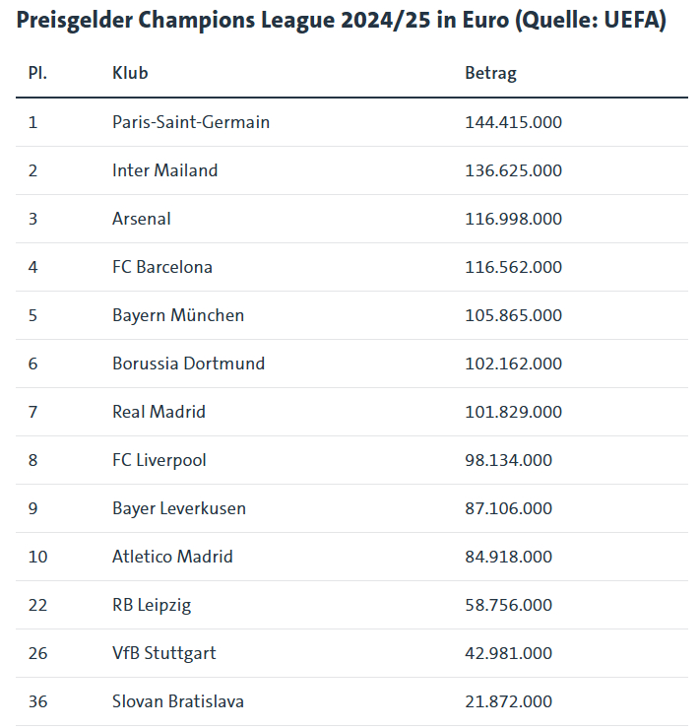Select the Paris-Saint-Germain club name
Viewport: 700px width, 728px height.
click(x=191, y=122)
